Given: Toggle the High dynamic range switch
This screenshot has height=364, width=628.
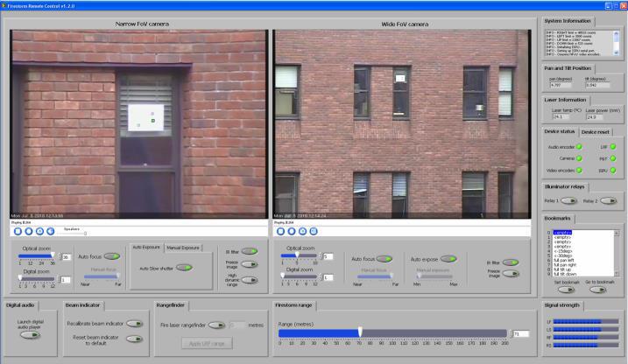Looking at the screenshot, I should tap(249, 280).
